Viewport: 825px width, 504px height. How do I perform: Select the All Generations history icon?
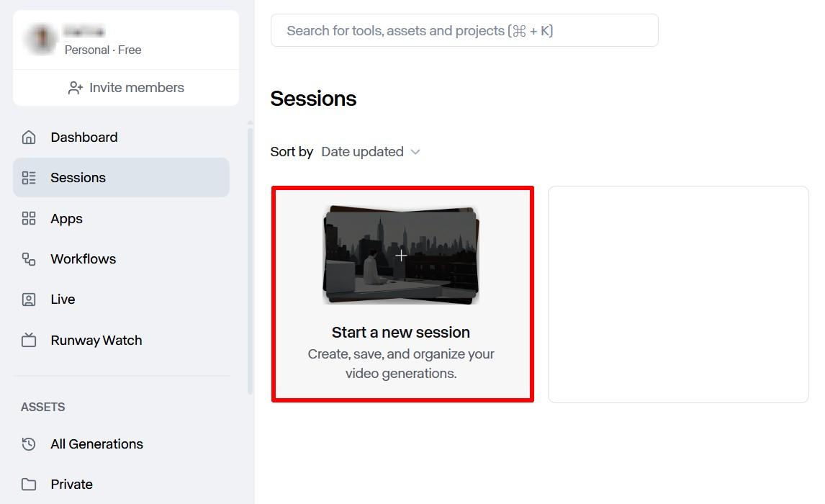(x=29, y=444)
